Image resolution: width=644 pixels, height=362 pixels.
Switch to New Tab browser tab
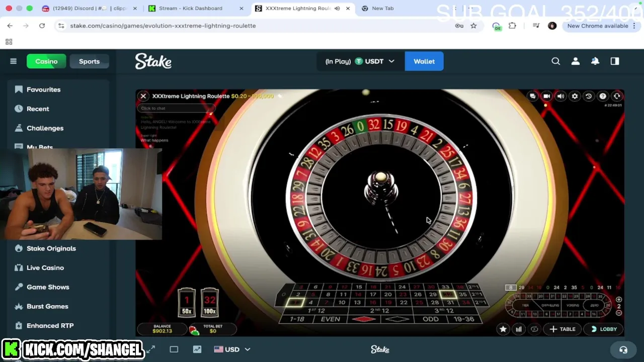tap(382, 8)
